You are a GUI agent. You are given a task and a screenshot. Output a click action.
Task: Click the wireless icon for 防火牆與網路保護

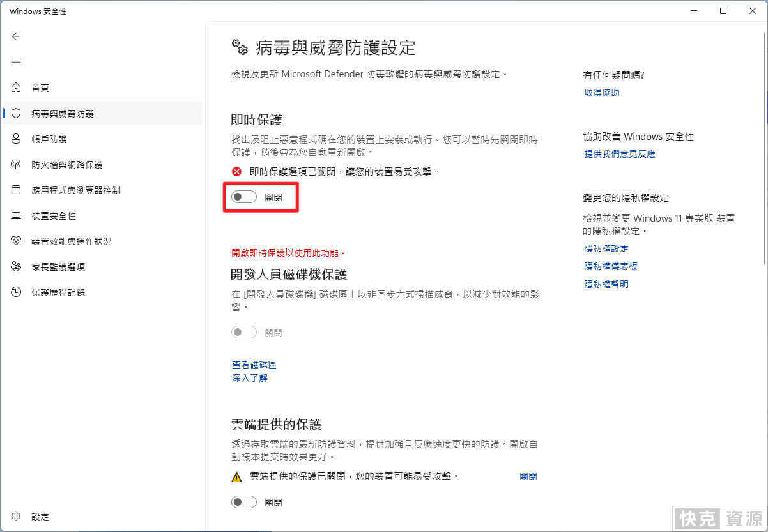click(x=17, y=164)
